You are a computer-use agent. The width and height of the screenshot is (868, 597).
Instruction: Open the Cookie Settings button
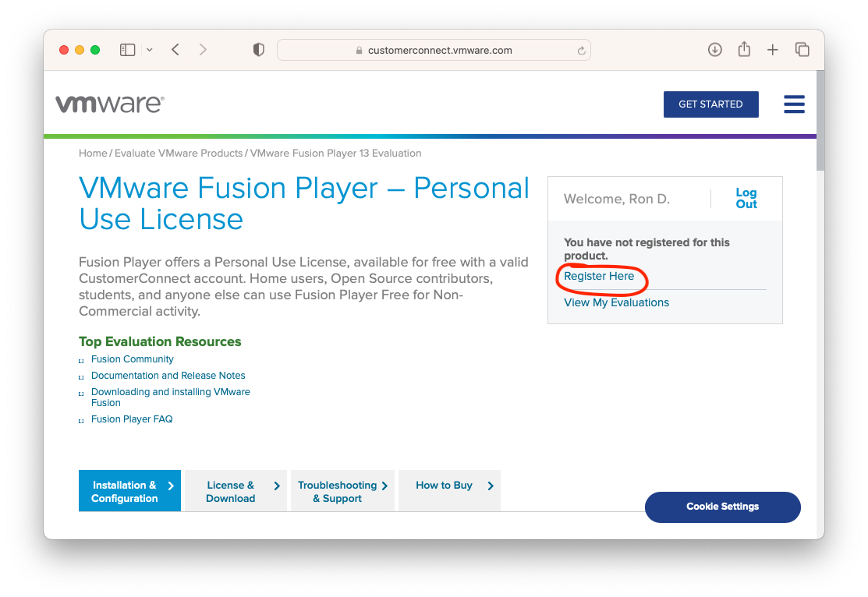[722, 507]
